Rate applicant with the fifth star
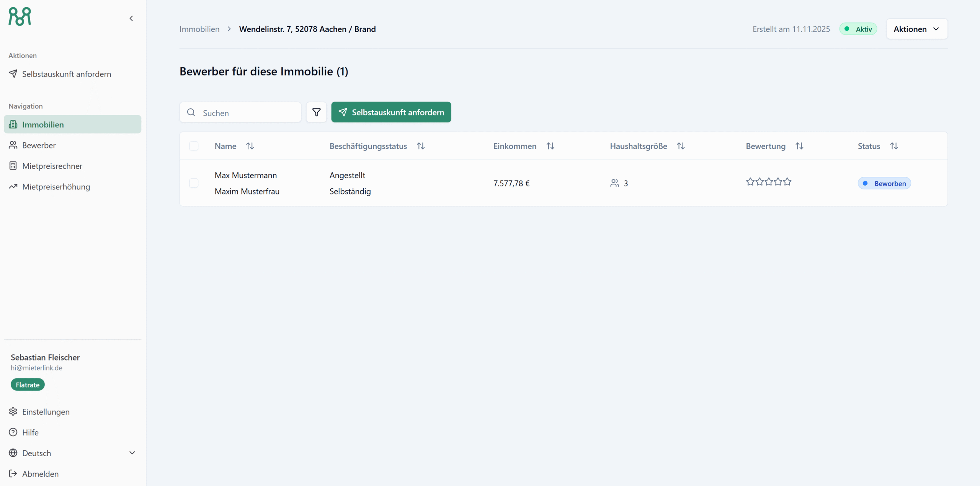 (x=787, y=182)
